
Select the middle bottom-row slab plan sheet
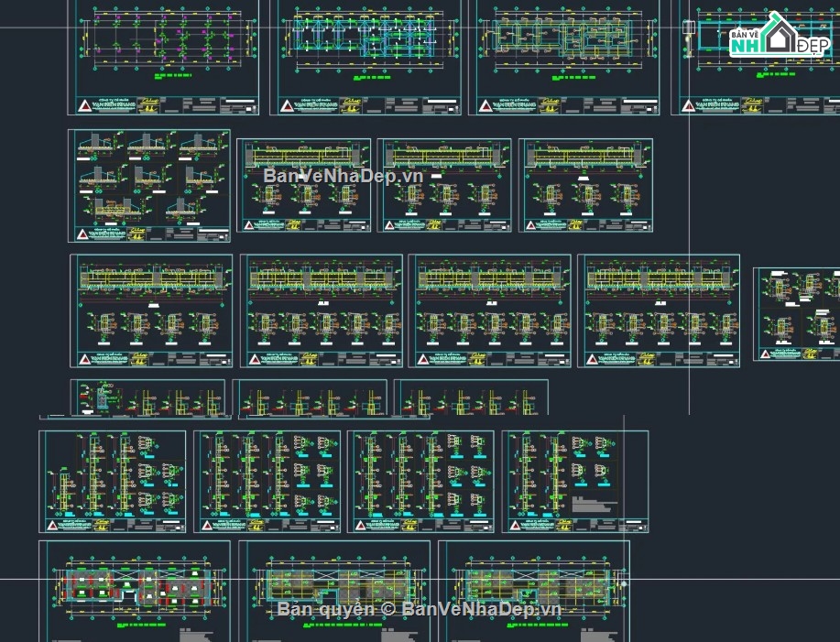pyautogui.click(x=334, y=591)
